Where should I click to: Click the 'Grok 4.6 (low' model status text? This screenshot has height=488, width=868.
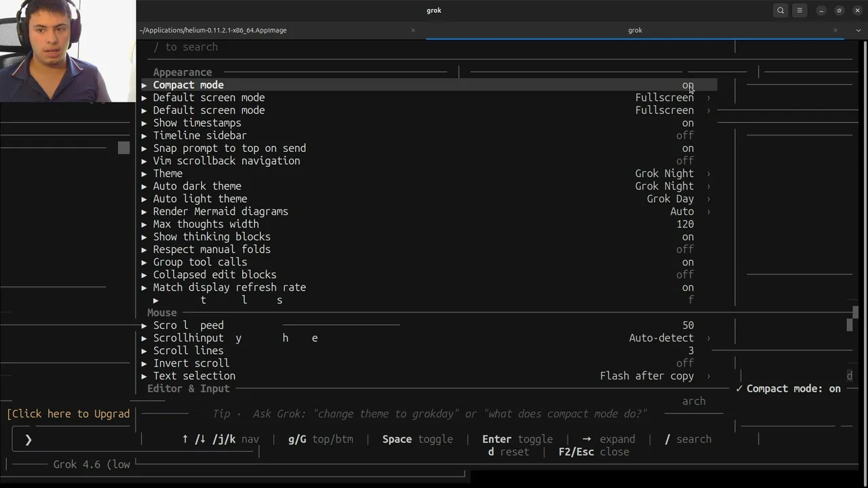tap(92, 465)
